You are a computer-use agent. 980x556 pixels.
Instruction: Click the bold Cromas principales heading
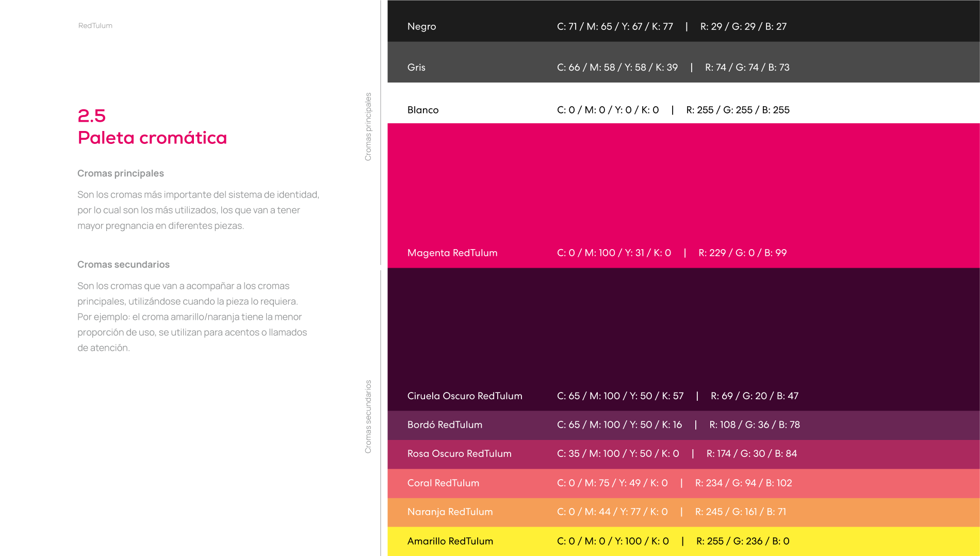point(121,173)
